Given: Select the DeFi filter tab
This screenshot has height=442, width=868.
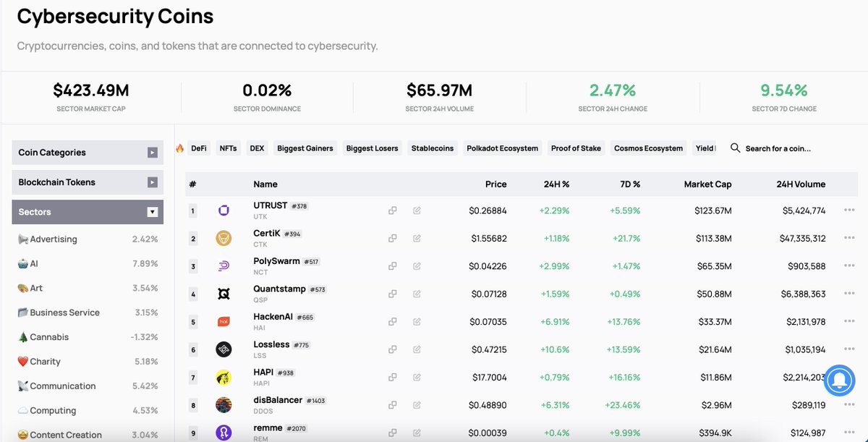Looking at the screenshot, I should 199,148.
